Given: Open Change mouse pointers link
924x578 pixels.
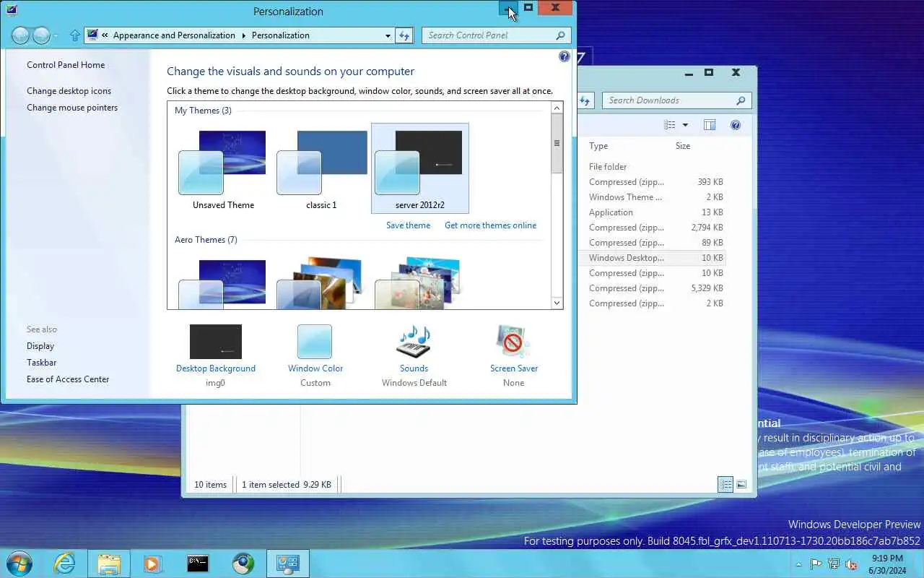Looking at the screenshot, I should click(72, 108).
